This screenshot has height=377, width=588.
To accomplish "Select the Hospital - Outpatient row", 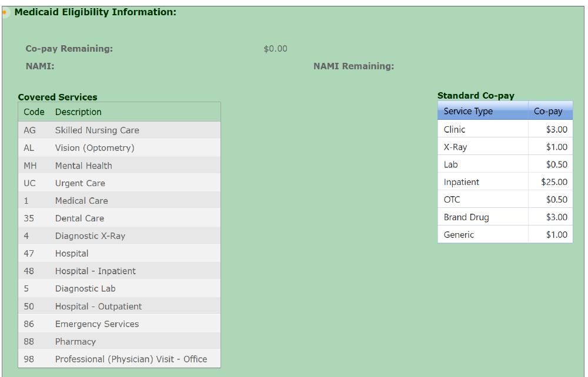I will click(119, 307).
